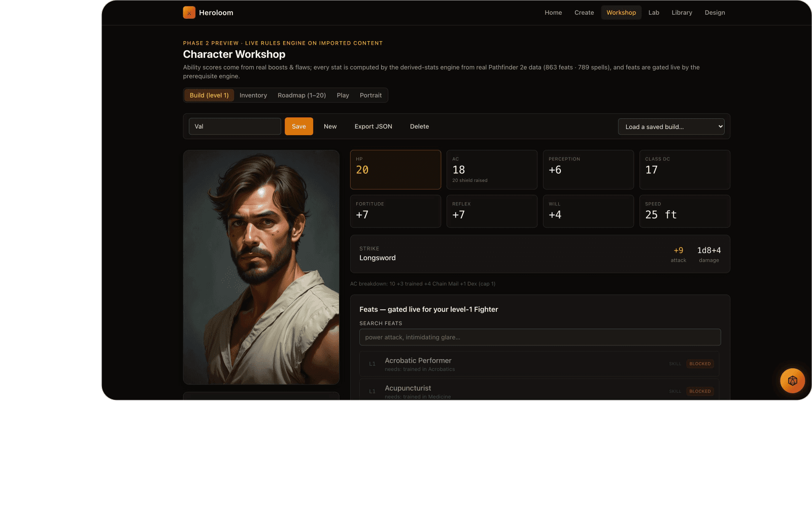Click the Reflex +7 stat card
This screenshot has height=508, width=812.
(x=492, y=211)
